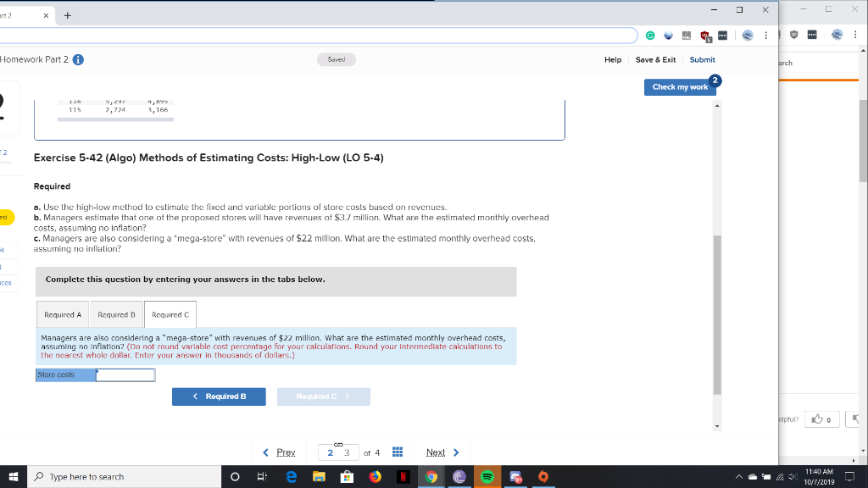Screen dimensions: 868x488
Task: Click the Grammarly extension icon
Action: [x=650, y=36]
